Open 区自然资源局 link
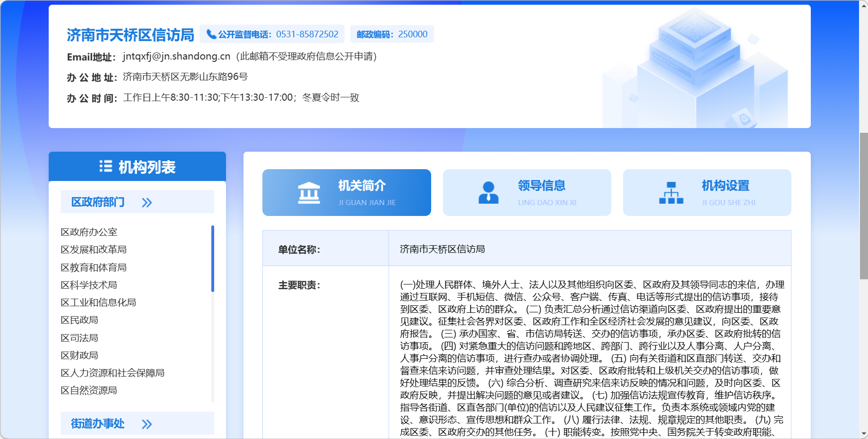 [89, 390]
